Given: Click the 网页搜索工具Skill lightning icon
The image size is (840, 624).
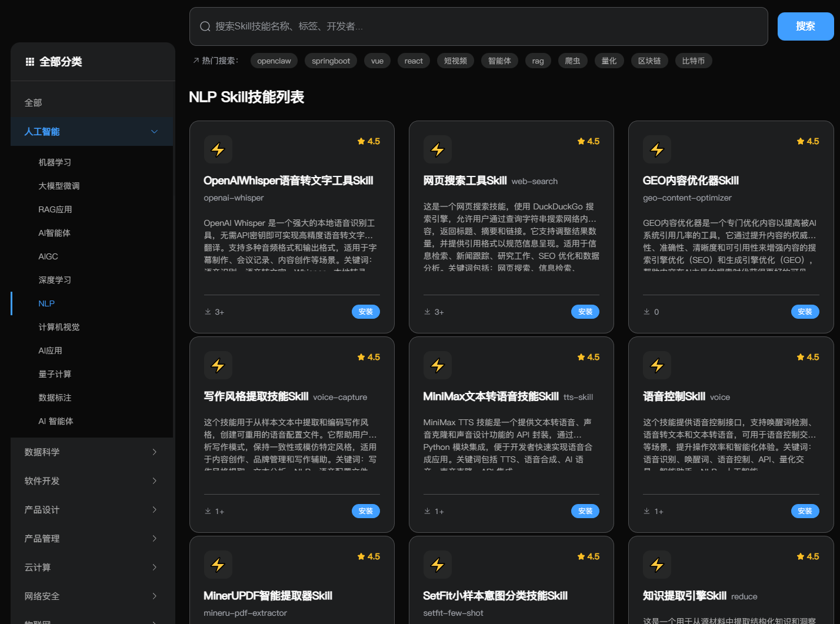Looking at the screenshot, I should tap(438, 149).
